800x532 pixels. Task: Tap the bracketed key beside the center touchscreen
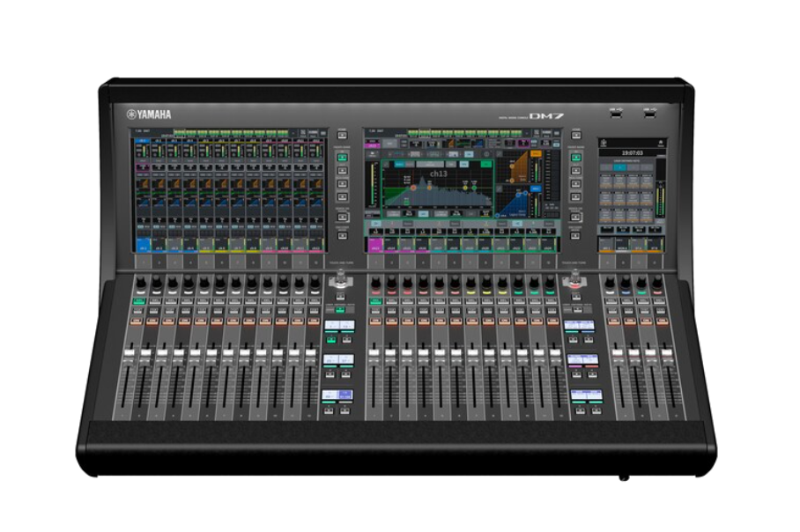click(576, 217)
